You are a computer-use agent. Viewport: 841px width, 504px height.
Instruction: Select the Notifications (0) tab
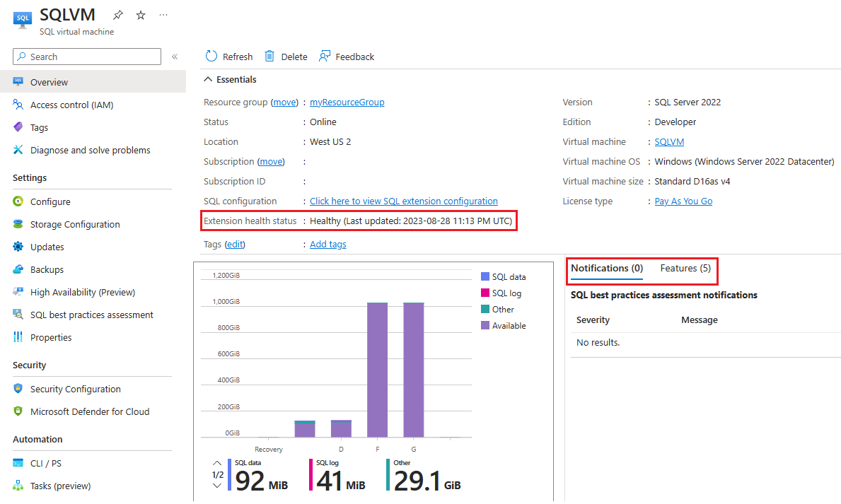pyautogui.click(x=606, y=269)
